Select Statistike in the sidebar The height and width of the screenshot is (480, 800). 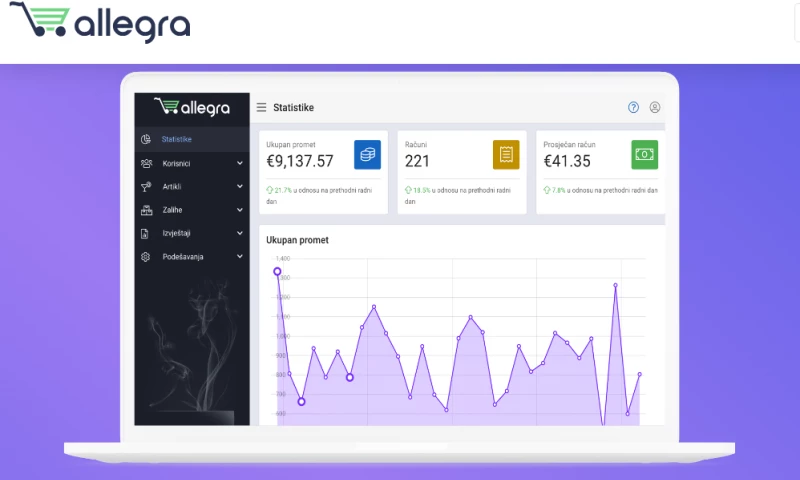pos(192,139)
